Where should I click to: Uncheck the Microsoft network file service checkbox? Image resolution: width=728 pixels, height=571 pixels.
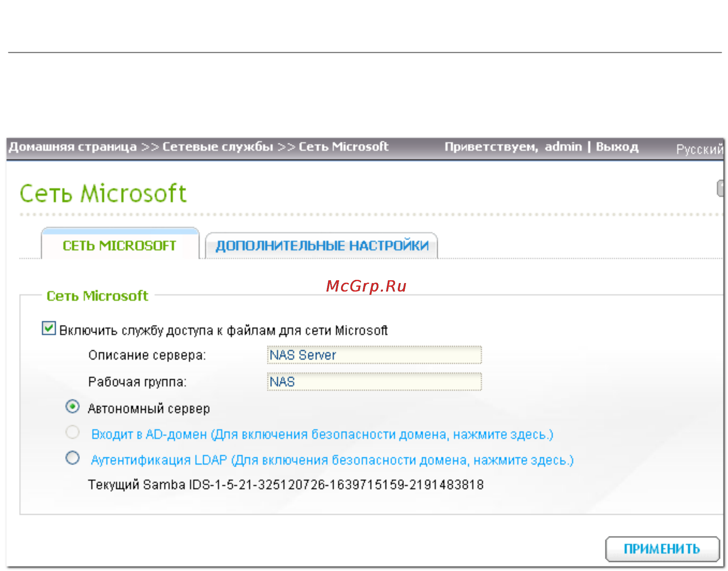click(x=49, y=328)
